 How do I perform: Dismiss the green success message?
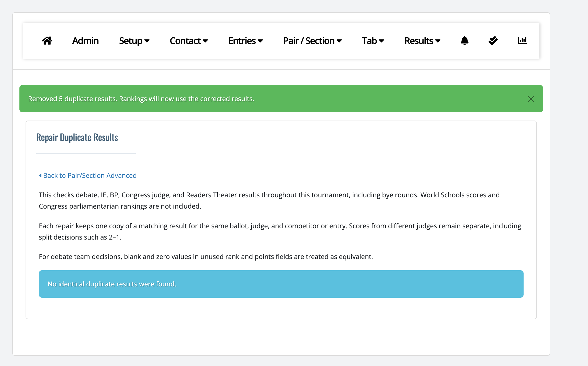(x=531, y=99)
